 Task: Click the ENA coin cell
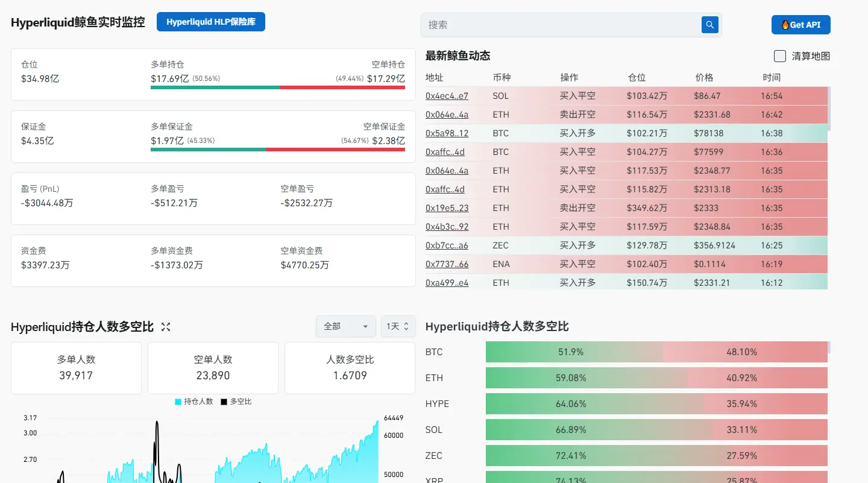[500, 264]
